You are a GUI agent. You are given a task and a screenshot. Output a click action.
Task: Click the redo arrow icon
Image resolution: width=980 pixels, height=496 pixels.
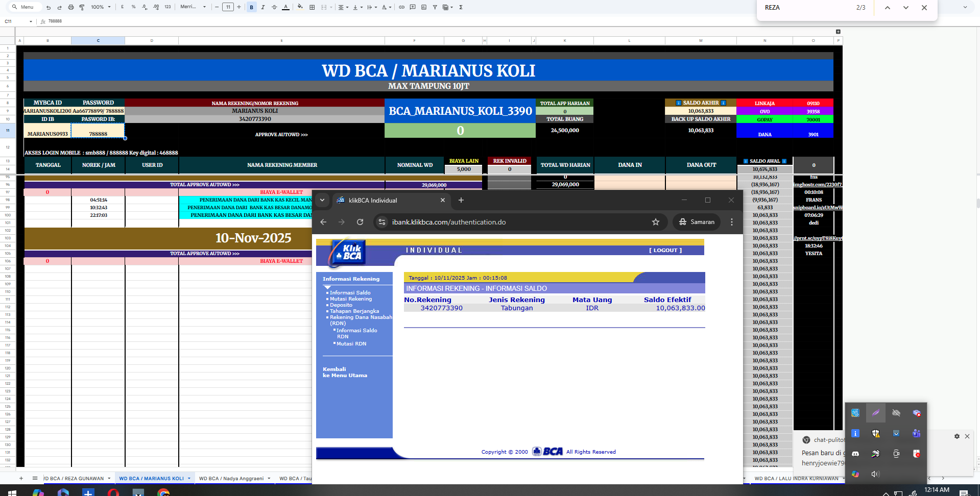pos(59,7)
